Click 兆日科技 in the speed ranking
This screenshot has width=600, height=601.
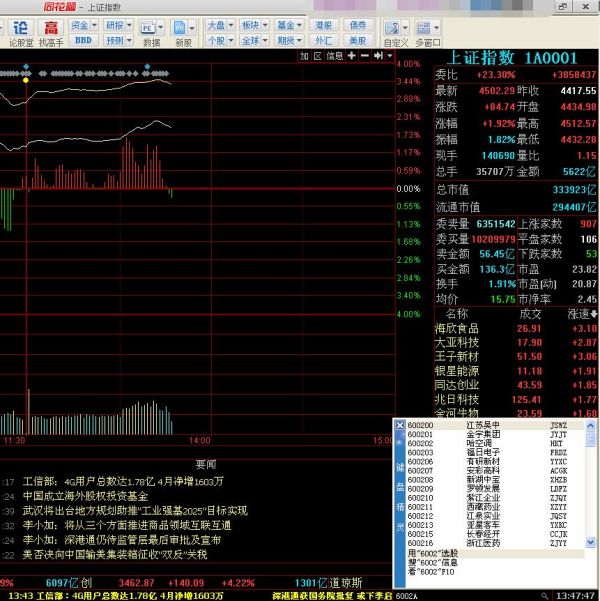click(457, 400)
